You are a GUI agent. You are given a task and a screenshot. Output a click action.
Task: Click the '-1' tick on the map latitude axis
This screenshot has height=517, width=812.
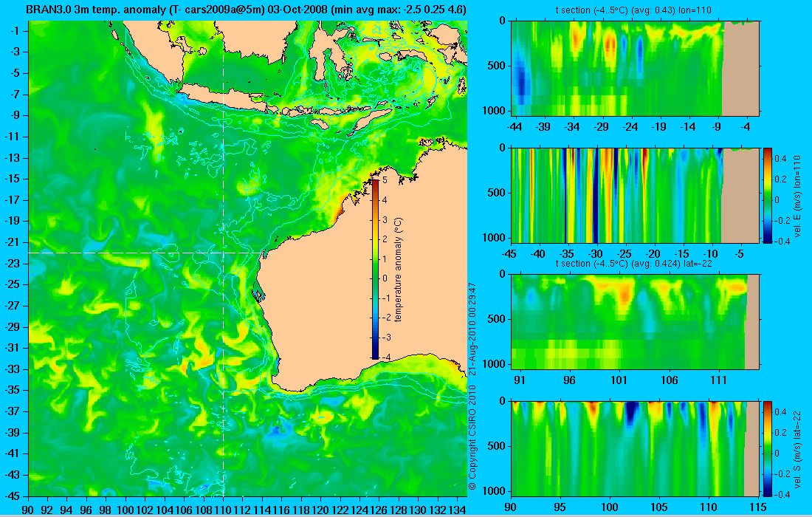(14, 30)
